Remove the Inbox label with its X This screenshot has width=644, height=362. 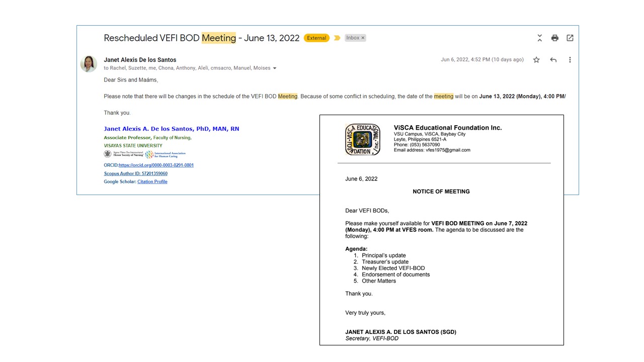[x=363, y=38]
